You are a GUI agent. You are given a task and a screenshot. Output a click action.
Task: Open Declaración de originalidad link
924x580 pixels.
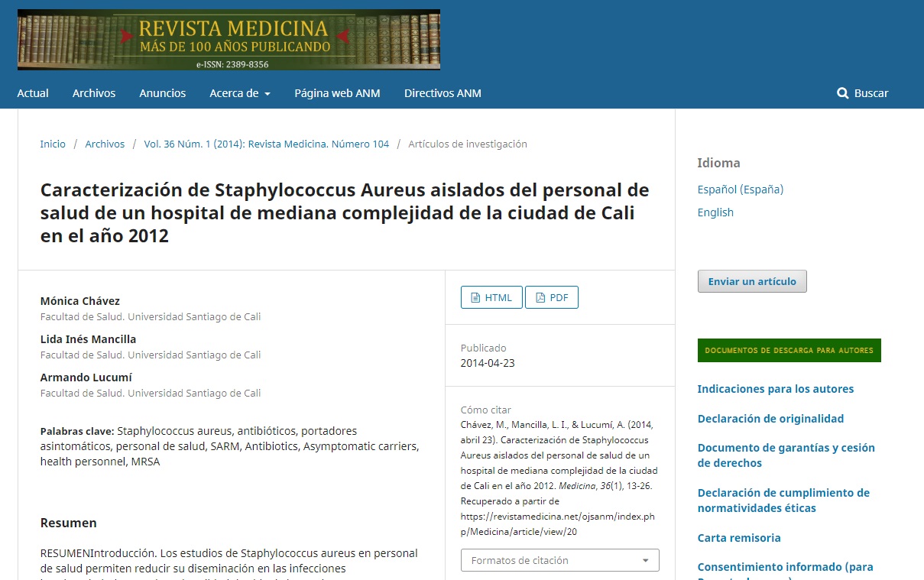770,419
